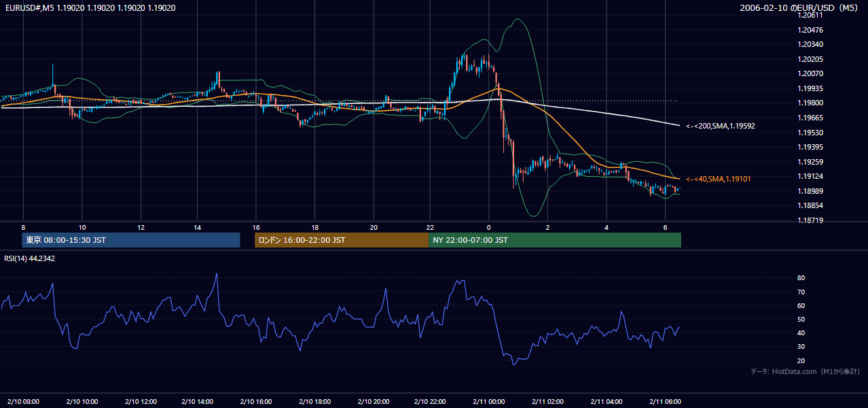Click hour label 16 under price chart

tap(256, 226)
